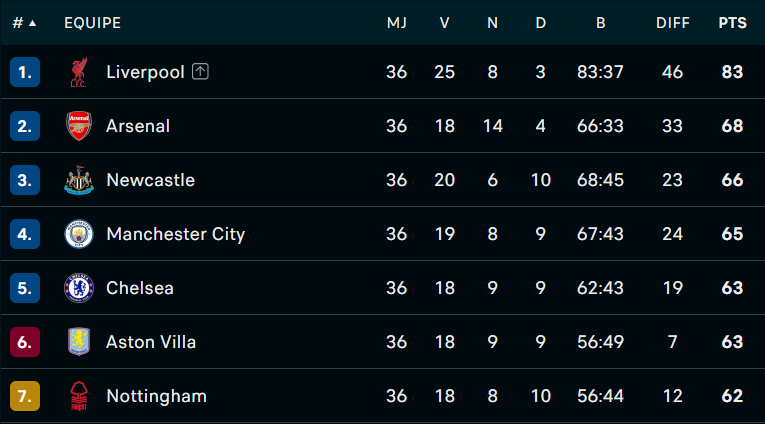Click the Arsenal club crest

[x=79, y=126]
